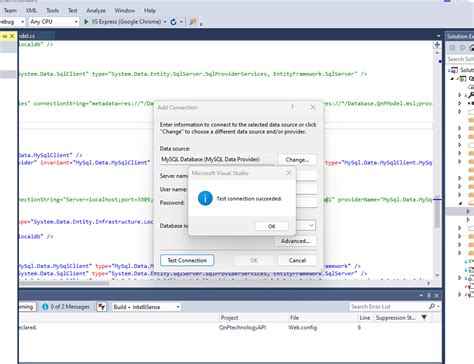Close the Error List panel

437,295
